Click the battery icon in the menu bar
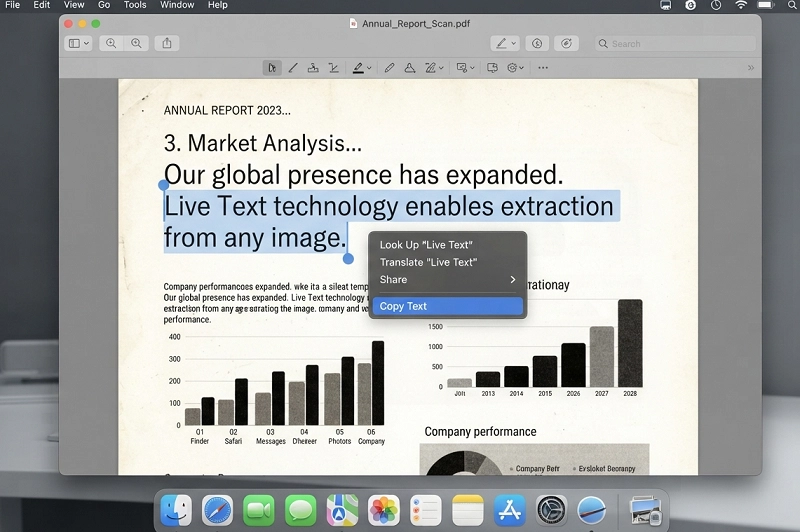Viewport: 800px width, 532px height. [765, 5]
